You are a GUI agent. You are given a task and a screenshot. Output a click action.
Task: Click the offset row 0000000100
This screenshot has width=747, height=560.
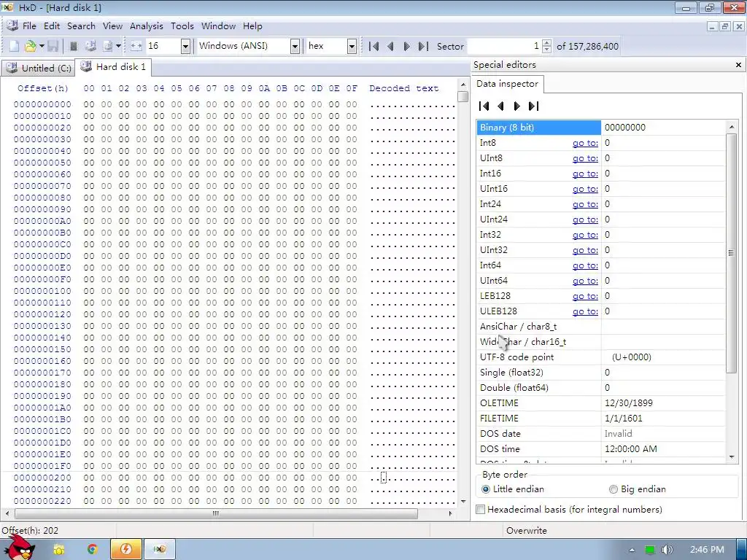(x=42, y=291)
